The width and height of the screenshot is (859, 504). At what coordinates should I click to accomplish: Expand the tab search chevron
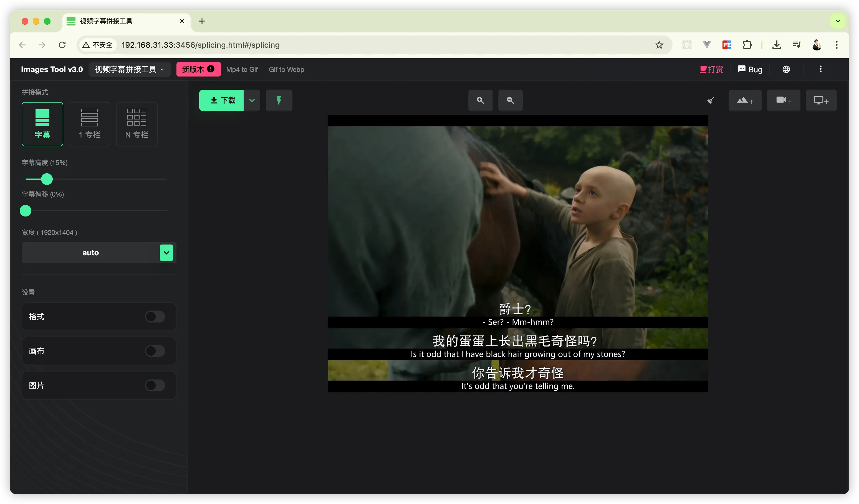click(838, 21)
